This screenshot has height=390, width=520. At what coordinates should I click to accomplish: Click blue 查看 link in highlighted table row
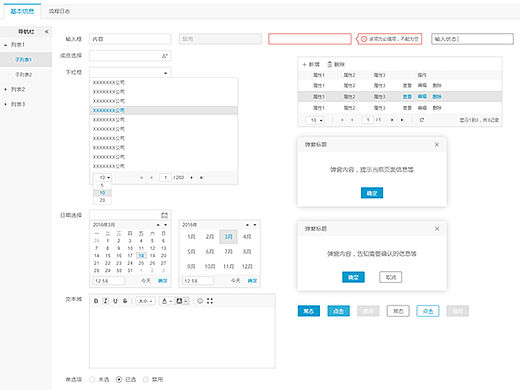point(407,97)
